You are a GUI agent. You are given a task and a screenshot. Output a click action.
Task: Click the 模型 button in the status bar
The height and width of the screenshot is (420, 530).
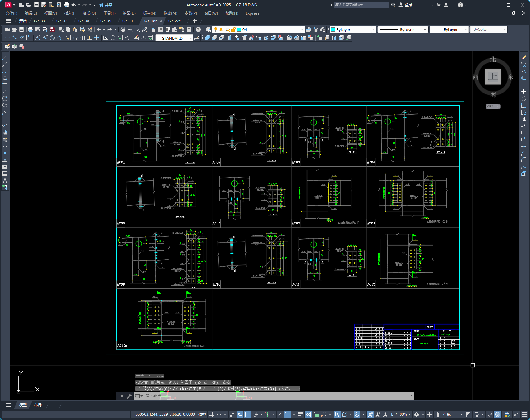(202, 414)
